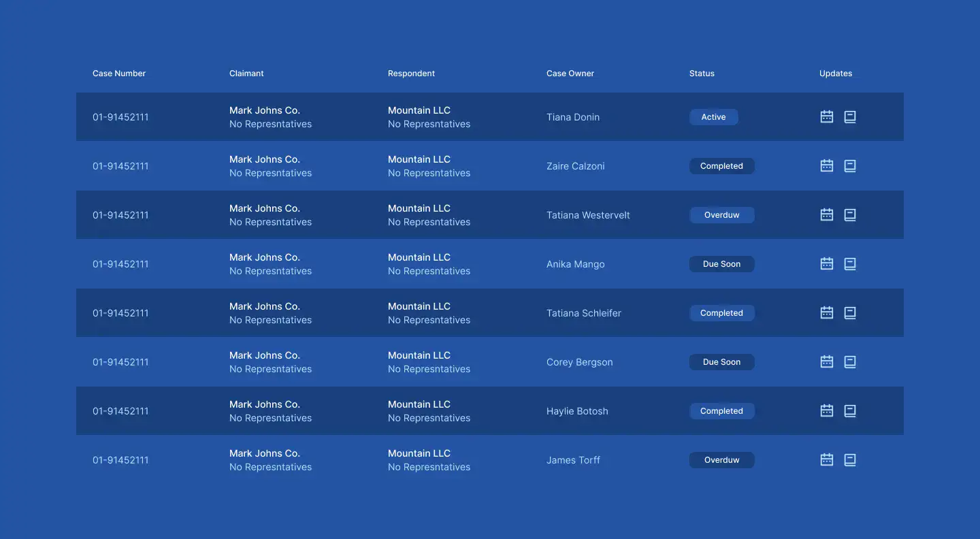Viewport: 980px width, 539px height.
Task: Click the name James Torff
Action: (574, 460)
